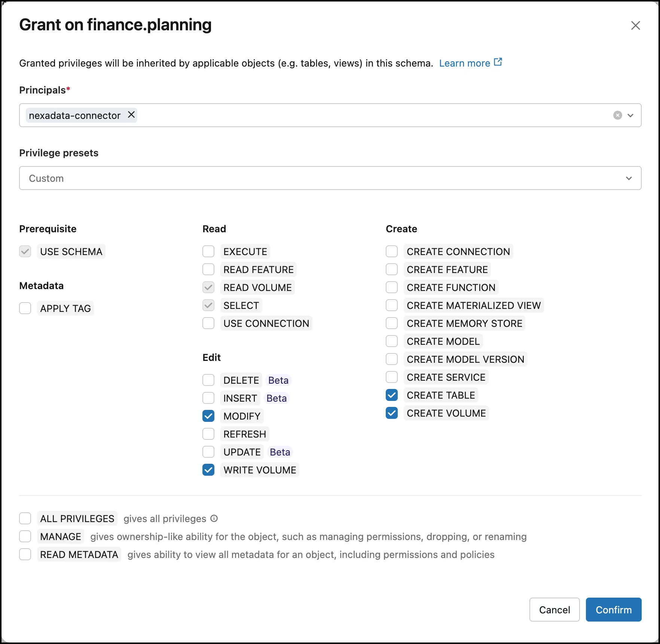The height and width of the screenshot is (644, 660).
Task: Clear all principals with the circle-x icon
Action: coord(618,115)
